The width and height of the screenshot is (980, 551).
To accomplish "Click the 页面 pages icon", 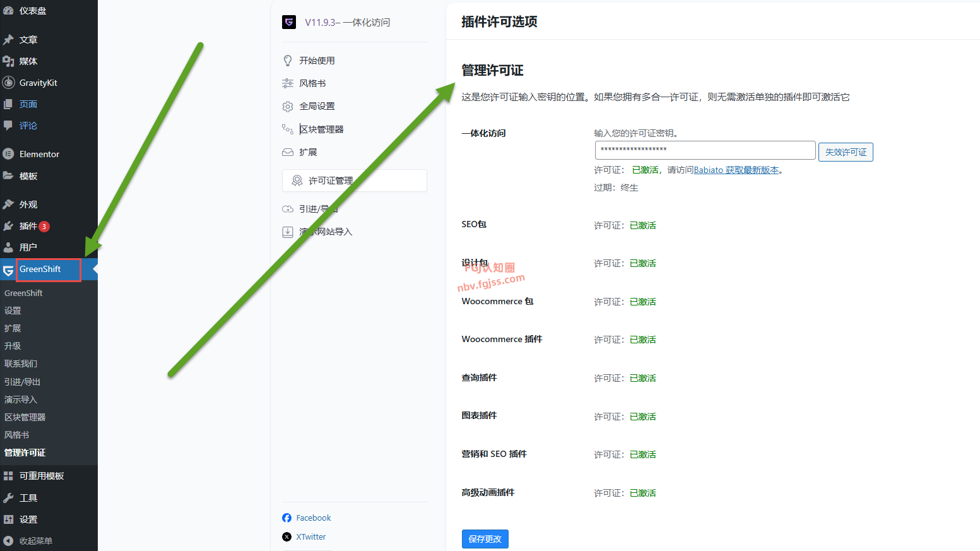I will click(x=8, y=104).
